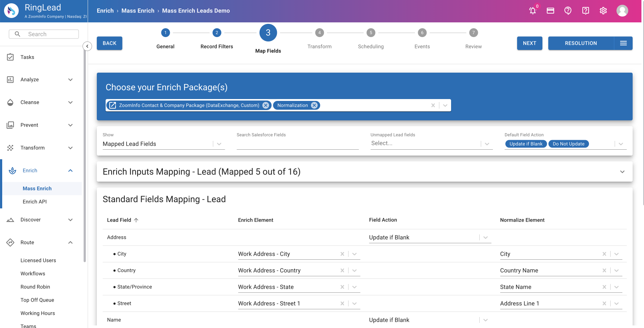
Task: Remove the Normalization package chip
Action: click(x=314, y=105)
